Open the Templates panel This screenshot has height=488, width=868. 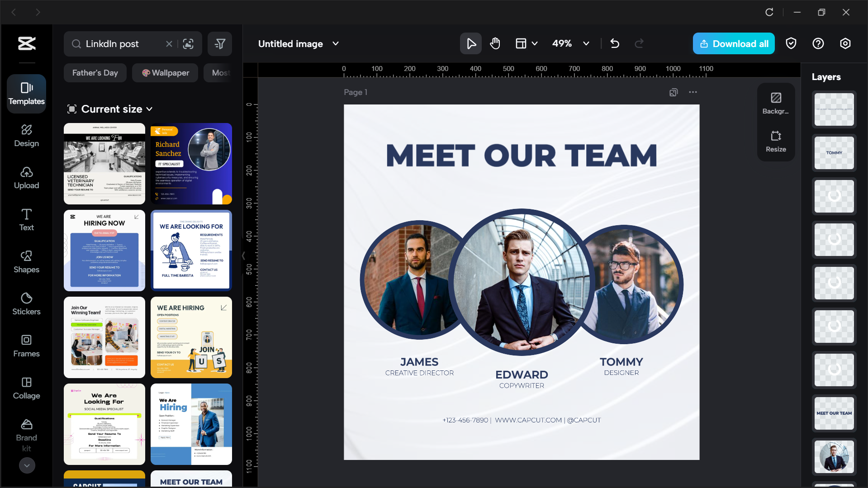point(26,94)
